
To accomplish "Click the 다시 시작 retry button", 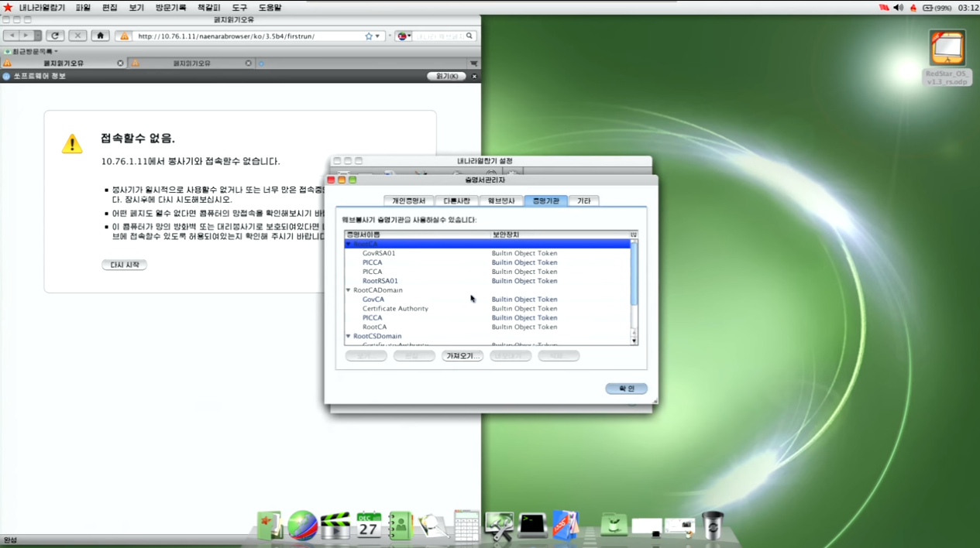I will (124, 265).
